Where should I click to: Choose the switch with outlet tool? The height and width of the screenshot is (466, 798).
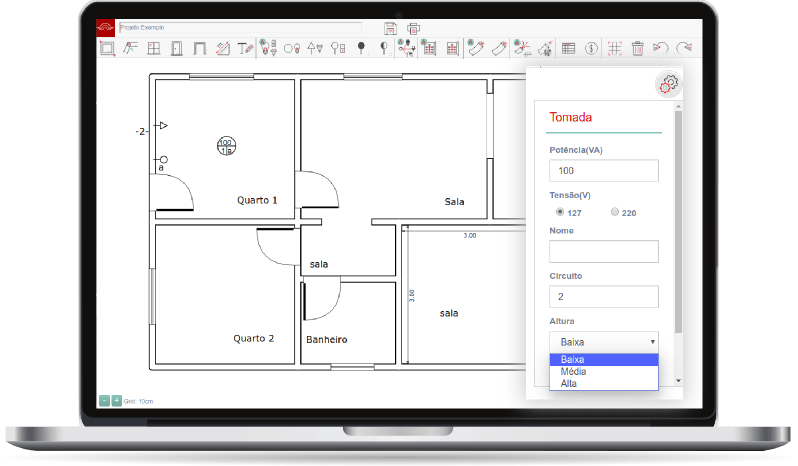(338, 48)
